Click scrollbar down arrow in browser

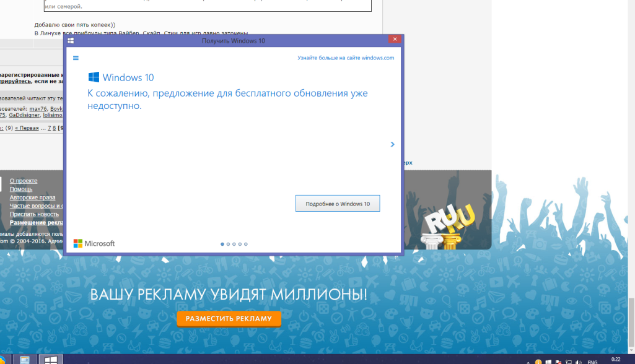coord(631,350)
